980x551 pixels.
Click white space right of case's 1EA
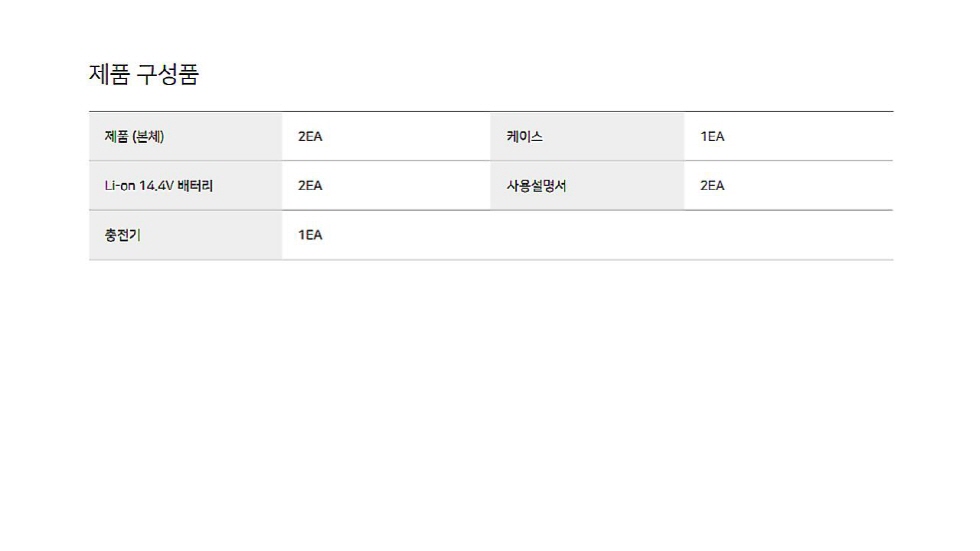click(x=812, y=136)
